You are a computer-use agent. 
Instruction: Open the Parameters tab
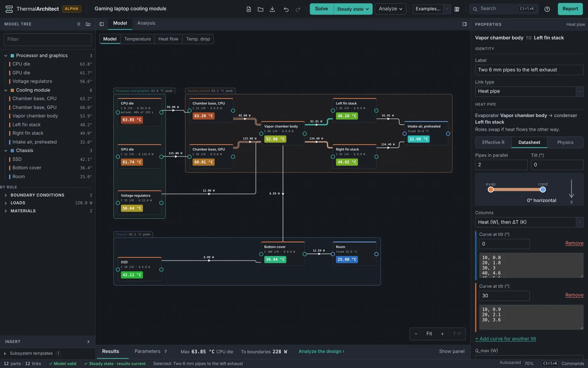(x=151, y=351)
